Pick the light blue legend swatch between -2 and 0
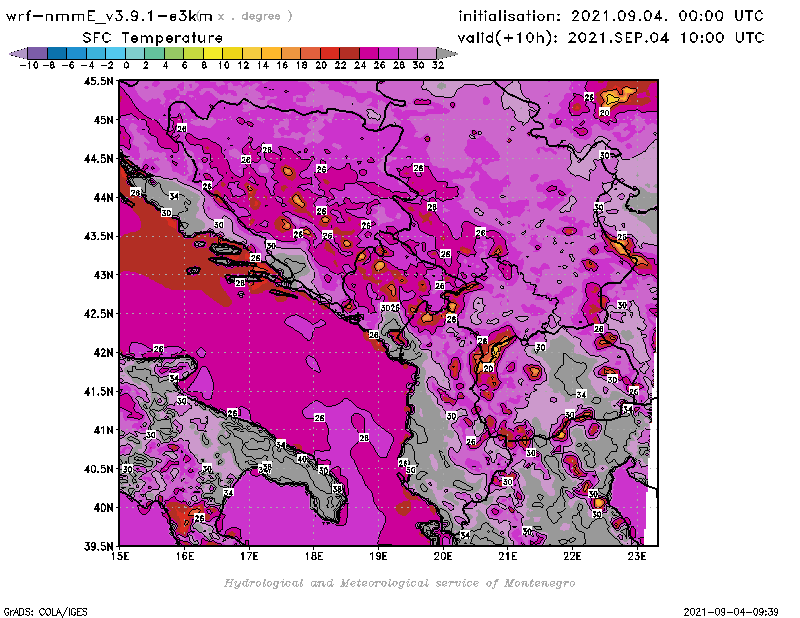 click(x=116, y=53)
